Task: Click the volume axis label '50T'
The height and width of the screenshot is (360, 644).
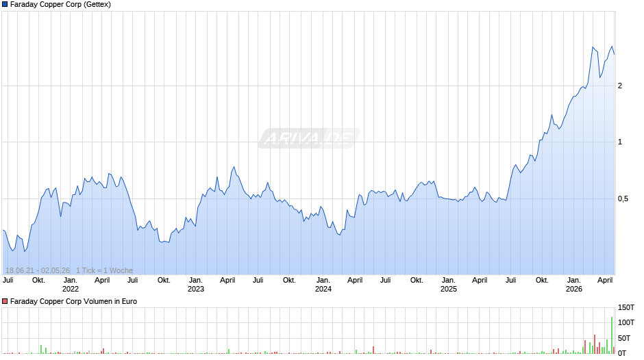Action: pyautogui.click(x=624, y=338)
